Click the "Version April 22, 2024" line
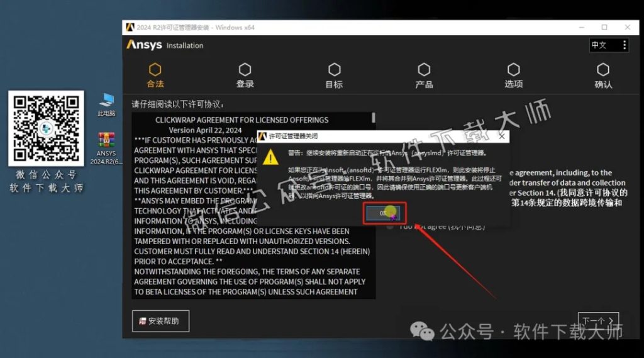Image resolution: width=644 pixels, height=358 pixels. [206, 130]
